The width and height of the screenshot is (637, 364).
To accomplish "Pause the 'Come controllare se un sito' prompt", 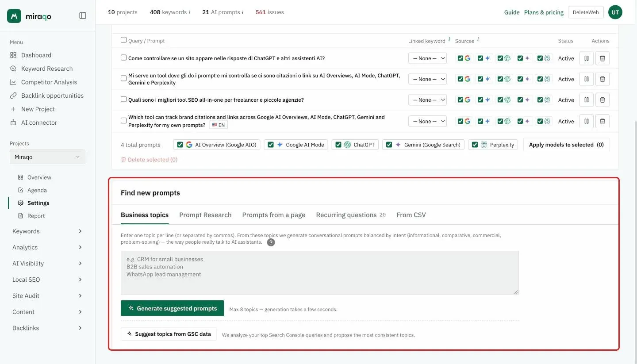I will tap(586, 58).
